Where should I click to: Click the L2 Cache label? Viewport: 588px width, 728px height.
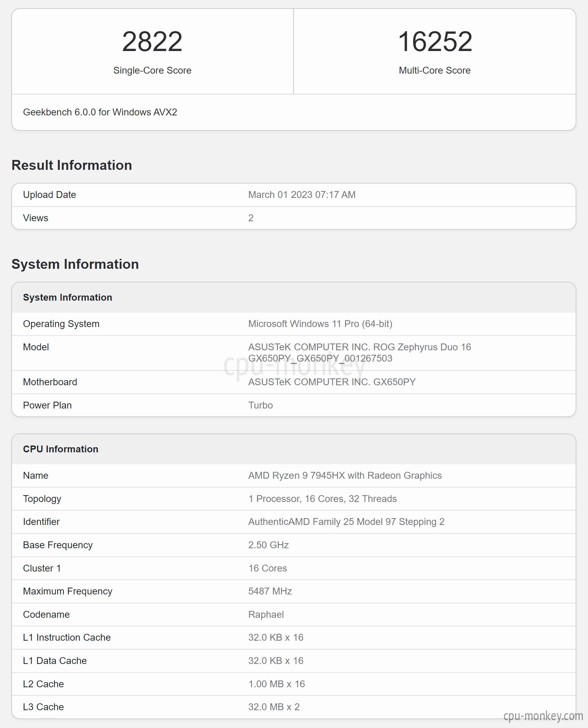point(43,684)
